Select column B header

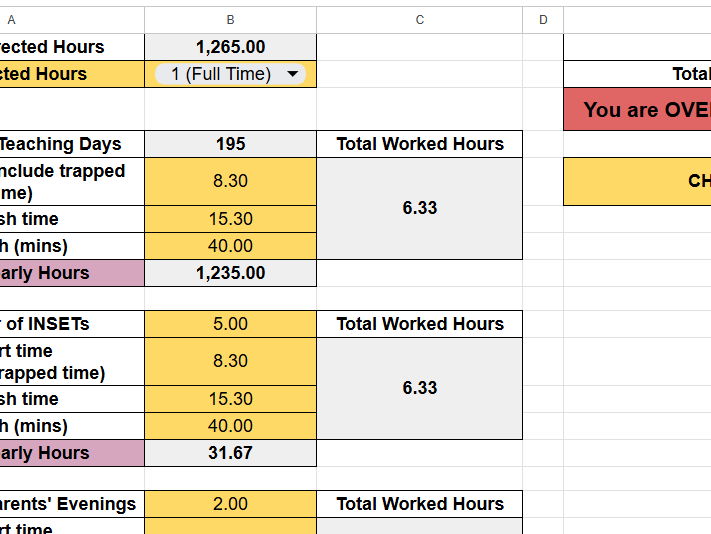pyautogui.click(x=230, y=20)
